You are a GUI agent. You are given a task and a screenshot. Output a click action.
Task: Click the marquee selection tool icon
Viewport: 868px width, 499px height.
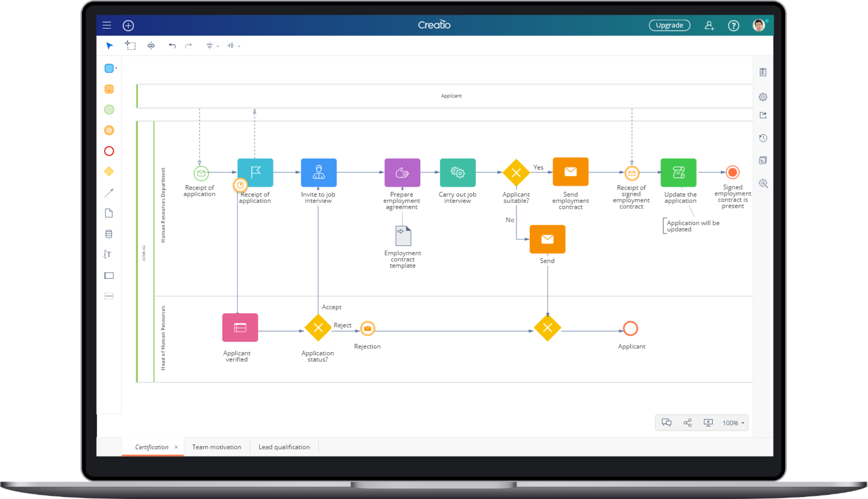129,45
